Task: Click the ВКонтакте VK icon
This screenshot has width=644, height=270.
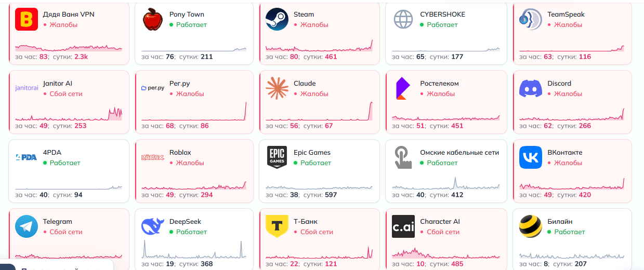Action: 531,157
